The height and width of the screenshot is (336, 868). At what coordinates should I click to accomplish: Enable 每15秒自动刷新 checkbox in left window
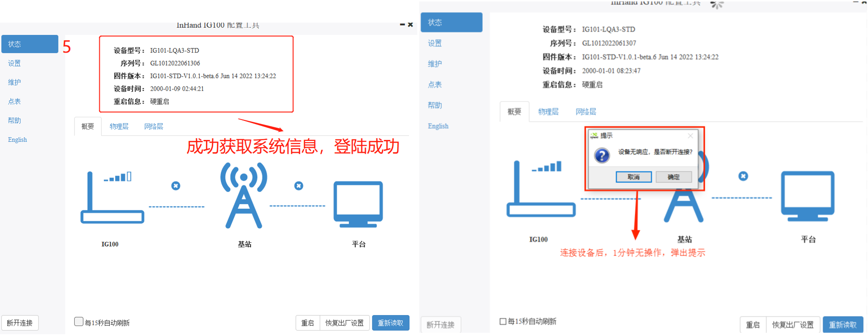click(78, 322)
